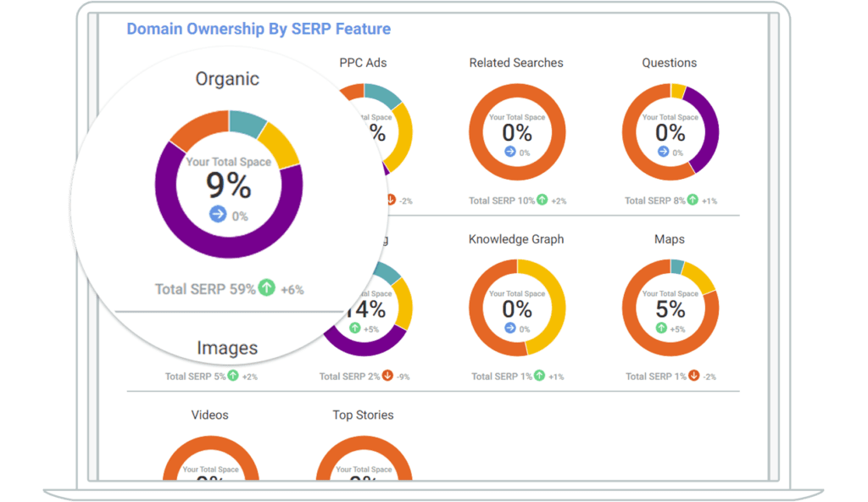Click the green up arrow beside Related Searches +2%

(x=542, y=201)
